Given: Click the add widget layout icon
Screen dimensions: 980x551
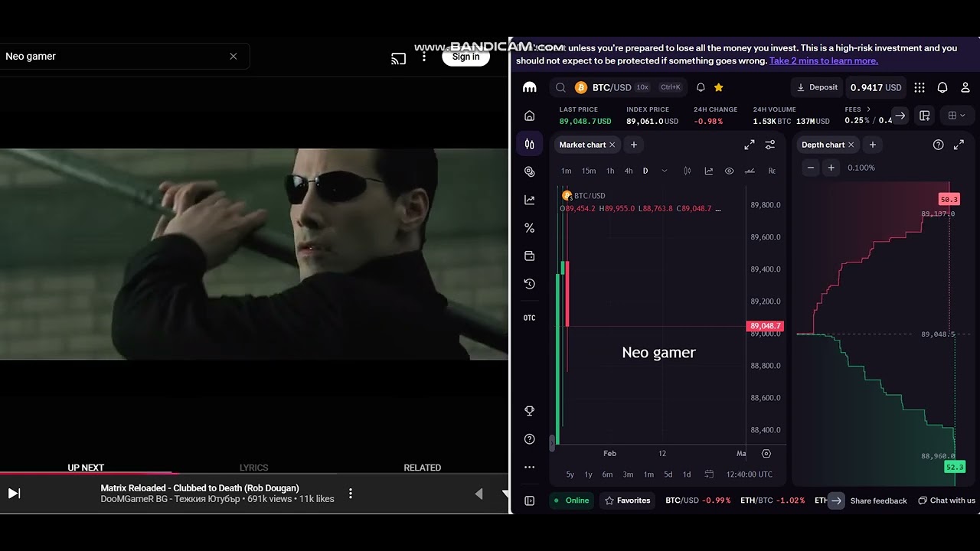Looking at the screenshot, I should (925, 116).
